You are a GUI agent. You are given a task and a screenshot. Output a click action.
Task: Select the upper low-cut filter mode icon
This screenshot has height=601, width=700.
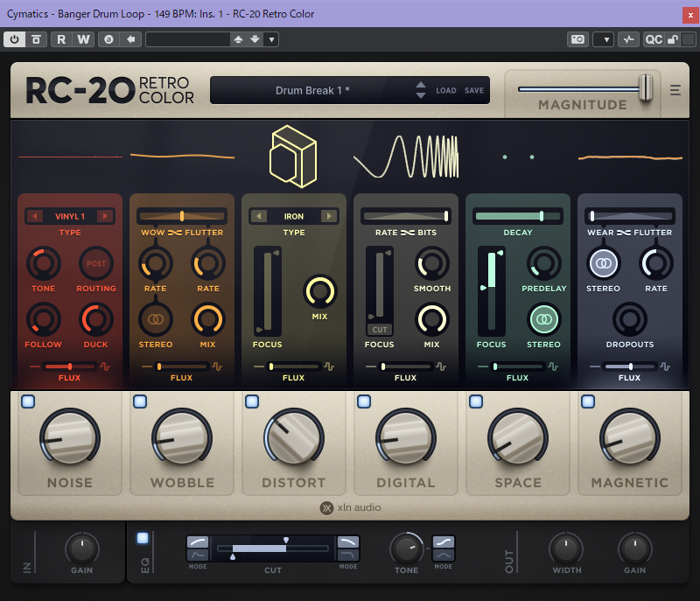tap(198, 542)
